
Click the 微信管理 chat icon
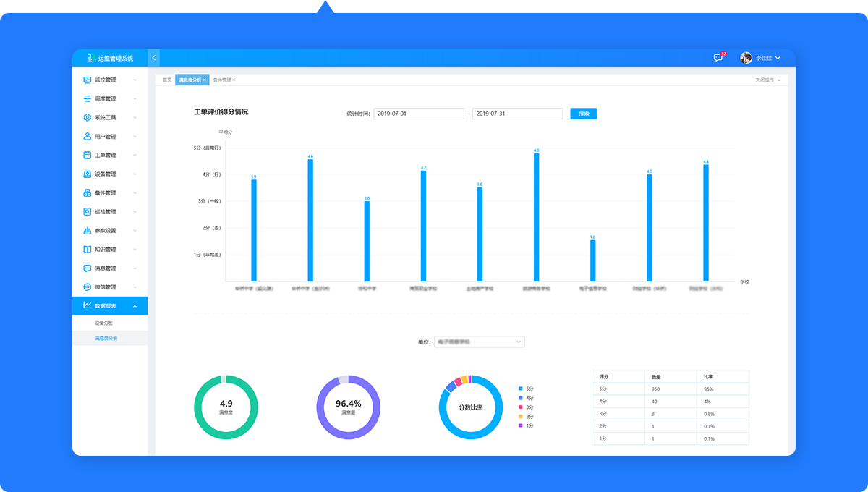[88, 287]
